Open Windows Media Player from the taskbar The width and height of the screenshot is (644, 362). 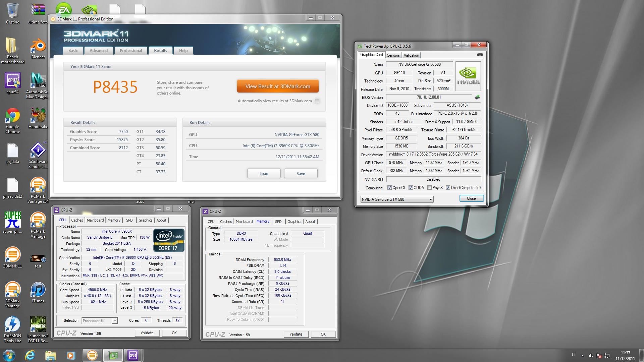tap(71, 355)
